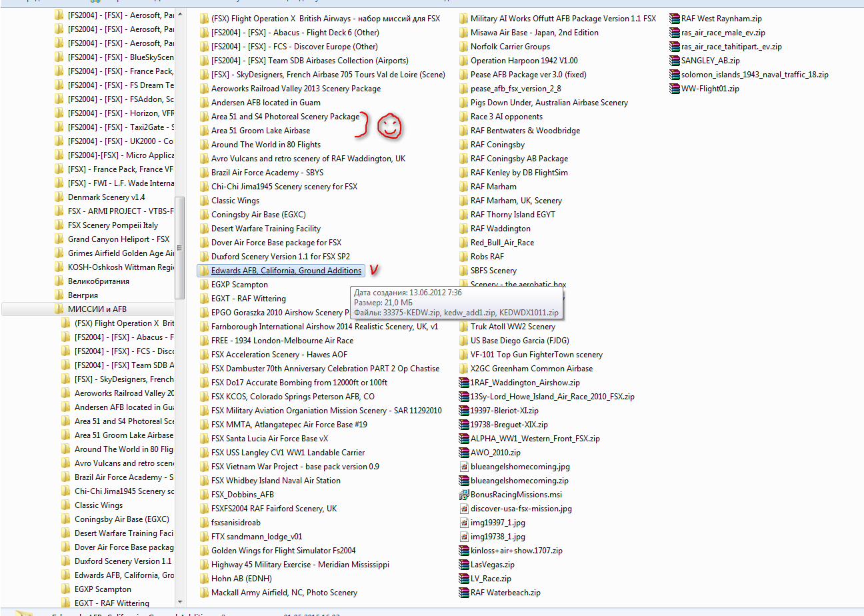Click the image icon of img19397_1.jpg
The width and height of the screenshot is (864, 616).
click(464, 523)
